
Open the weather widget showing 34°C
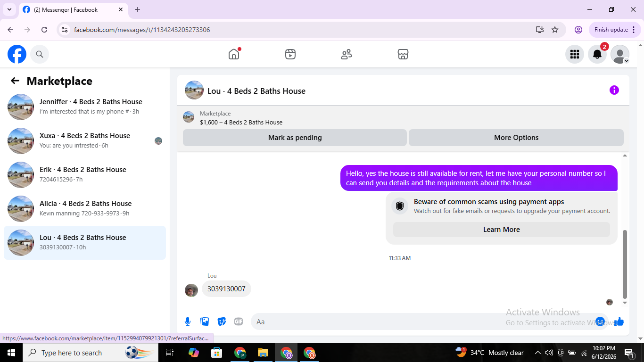pos(489,353)
